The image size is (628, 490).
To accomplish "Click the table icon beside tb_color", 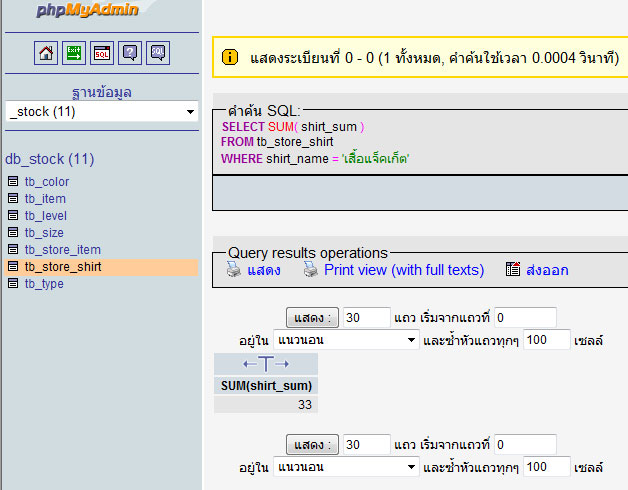I will [x=13, y=181].
